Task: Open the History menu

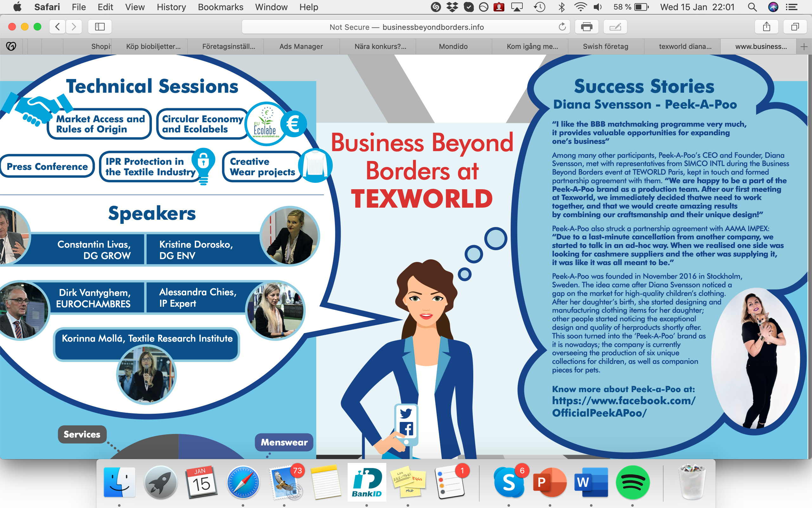Action: click(x=171, y=7)
